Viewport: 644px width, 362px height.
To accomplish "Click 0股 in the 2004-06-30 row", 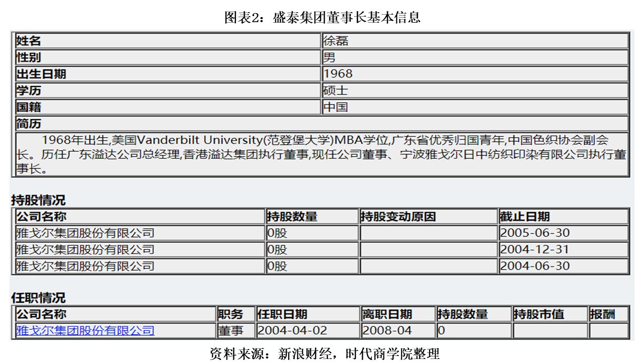I will 277,266.
